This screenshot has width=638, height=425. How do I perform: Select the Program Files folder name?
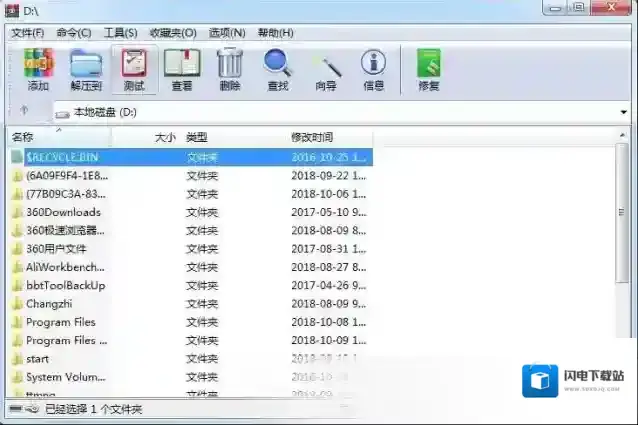tap(61, 322)
